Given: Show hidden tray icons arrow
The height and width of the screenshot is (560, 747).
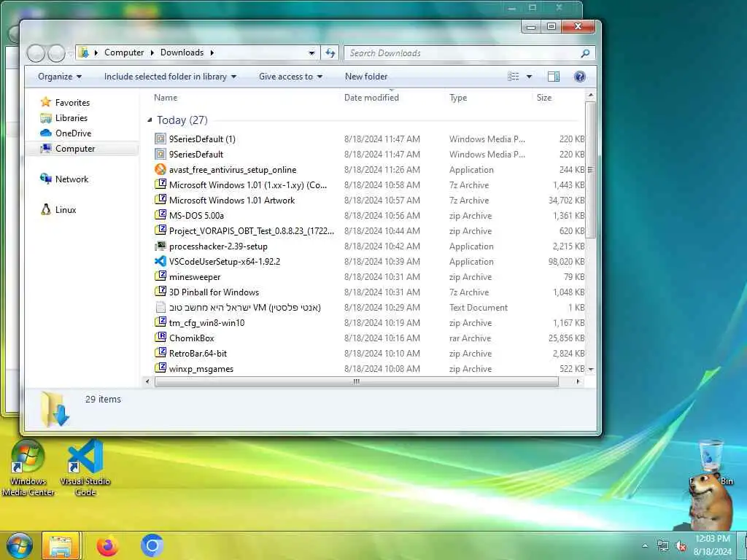Looking at the screenshot, I should [x=645, y=545].
